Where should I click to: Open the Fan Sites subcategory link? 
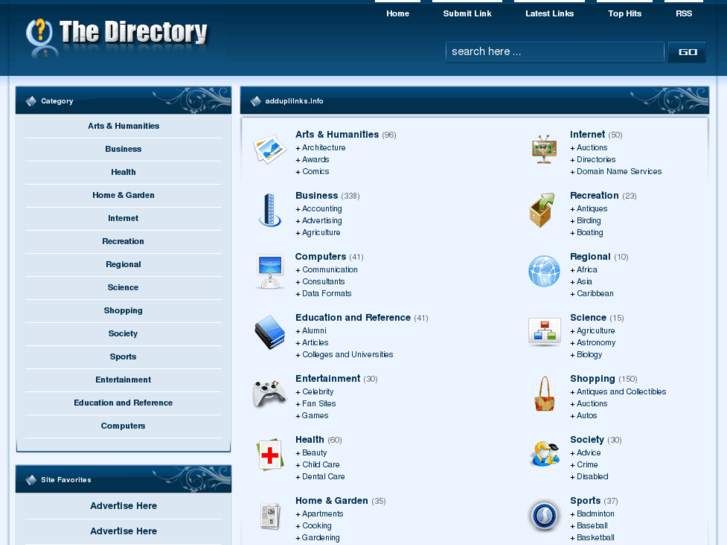click(319, 404)
